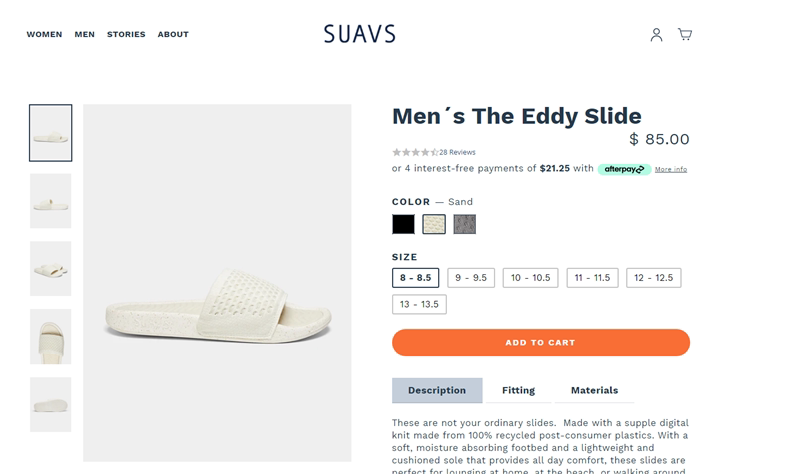
Task: Switch to the Materials tab
Action: click(594, 390)
